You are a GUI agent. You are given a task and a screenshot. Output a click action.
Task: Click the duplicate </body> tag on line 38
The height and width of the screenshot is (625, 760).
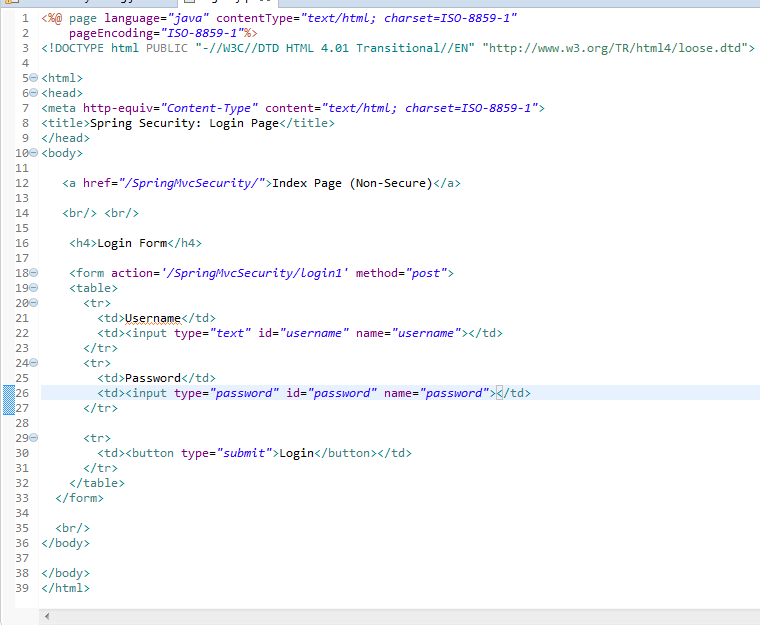coord(65,573)
